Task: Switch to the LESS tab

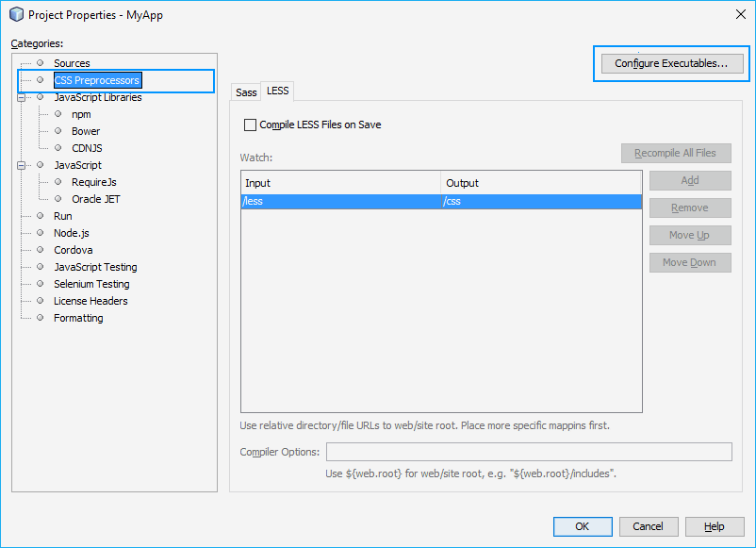Action: click(x=277, y=91)
